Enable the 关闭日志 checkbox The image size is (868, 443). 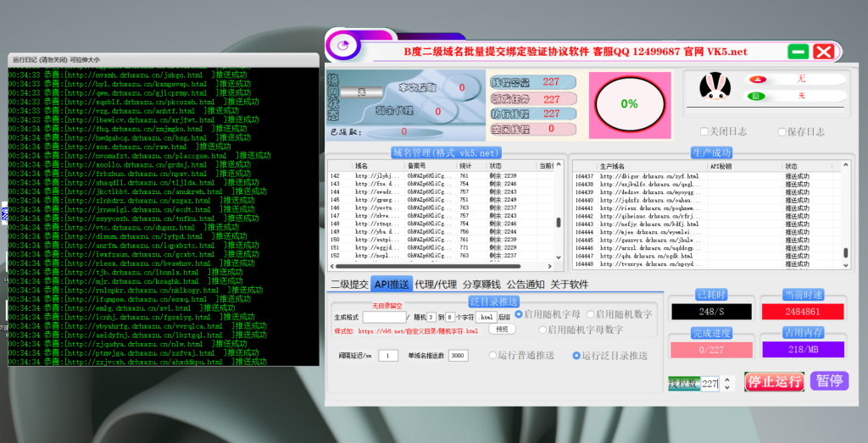(704, 132)
